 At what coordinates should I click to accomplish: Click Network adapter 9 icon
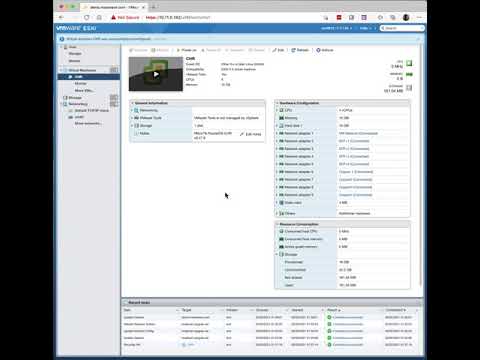(x=281, y=195)
